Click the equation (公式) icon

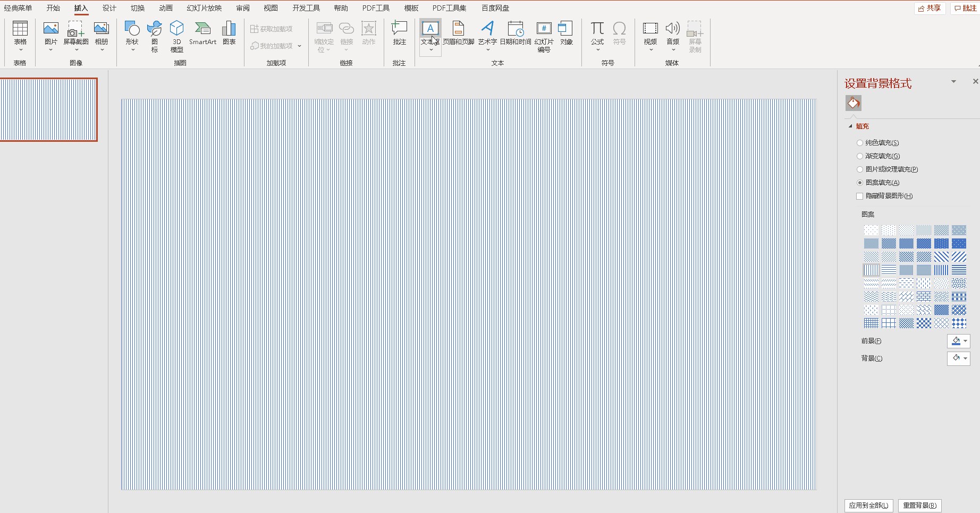click(x=597, y=33)
